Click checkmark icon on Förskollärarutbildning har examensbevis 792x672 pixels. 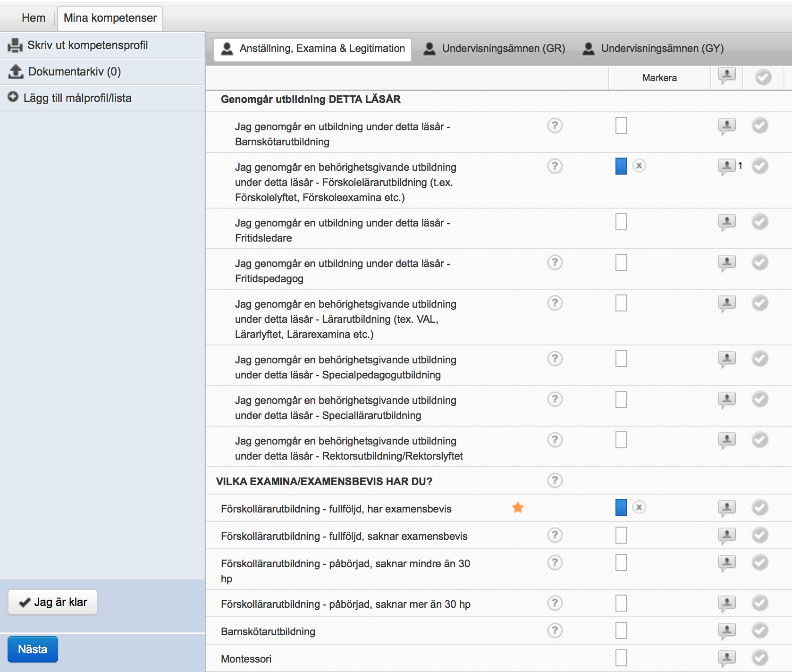click(760, 507)
